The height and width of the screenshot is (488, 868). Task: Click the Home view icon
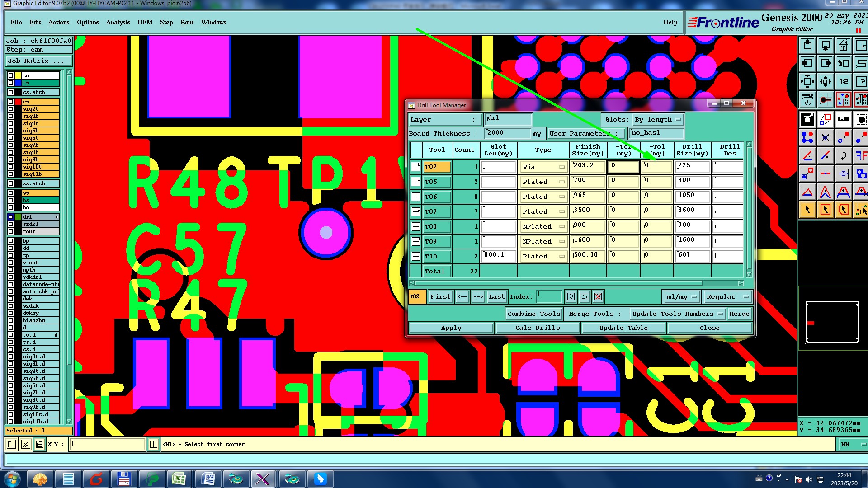coord(843,46)
